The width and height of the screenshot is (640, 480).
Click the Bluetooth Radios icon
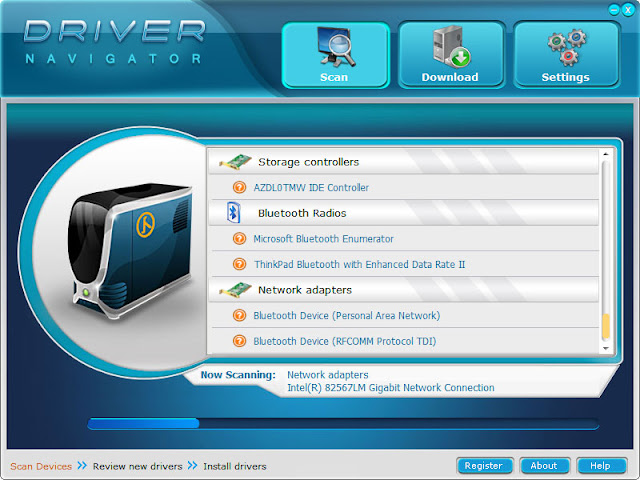(x=233, y=213)
